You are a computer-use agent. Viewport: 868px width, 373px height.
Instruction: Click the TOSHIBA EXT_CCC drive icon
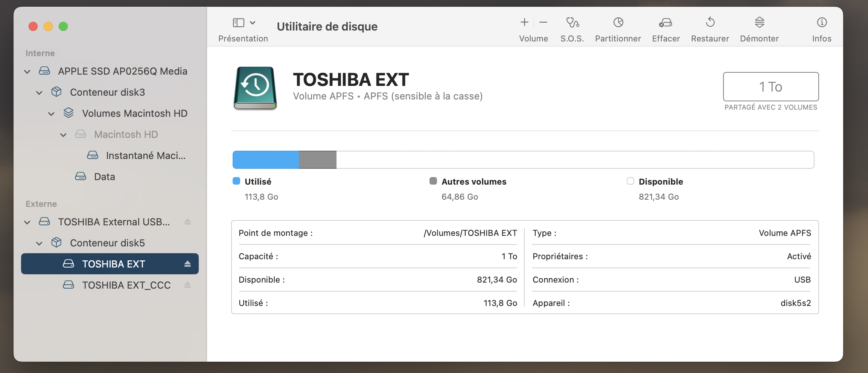(69, 285)
